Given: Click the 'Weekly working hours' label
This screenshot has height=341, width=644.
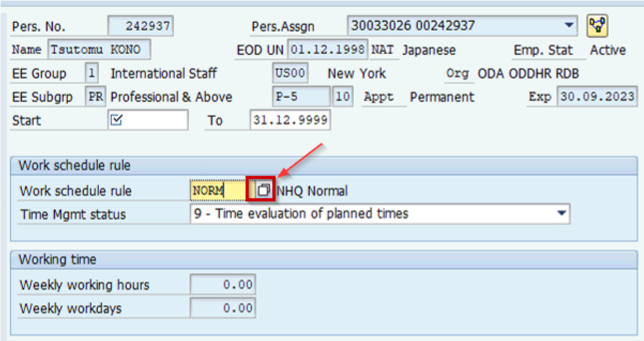Looking at the screenshot, I should click(x=84, y=285).
